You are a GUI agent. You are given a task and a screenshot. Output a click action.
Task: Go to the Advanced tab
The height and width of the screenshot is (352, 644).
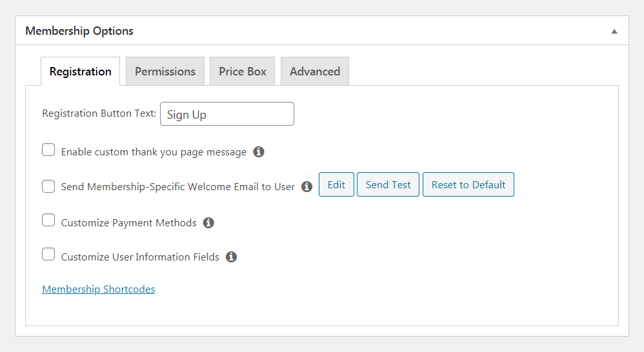tap(315, 72)
